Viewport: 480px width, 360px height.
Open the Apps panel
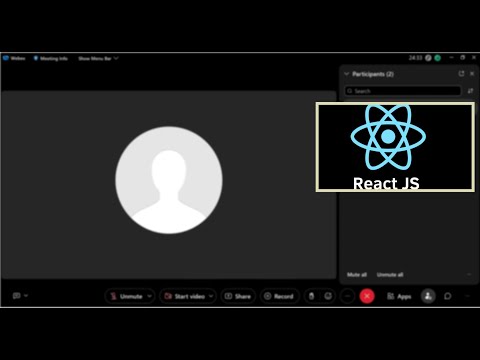pos(399,296)
